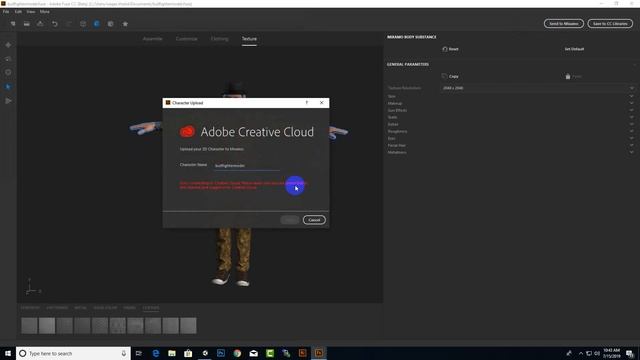This screenshot has height=360, width=640.
Task: Click the star icon in the top toolbar
Action: tap(125, 24)
